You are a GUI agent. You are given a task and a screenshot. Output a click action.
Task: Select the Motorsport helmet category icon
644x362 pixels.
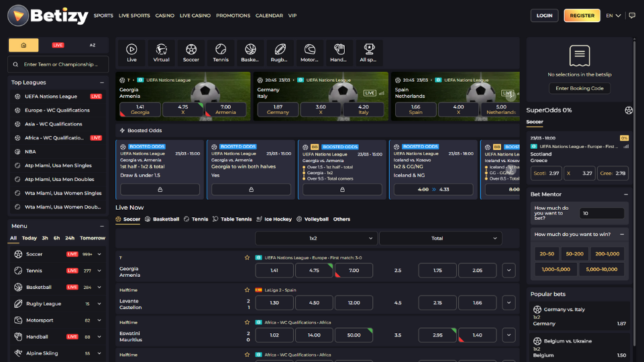tap(309, 52)
